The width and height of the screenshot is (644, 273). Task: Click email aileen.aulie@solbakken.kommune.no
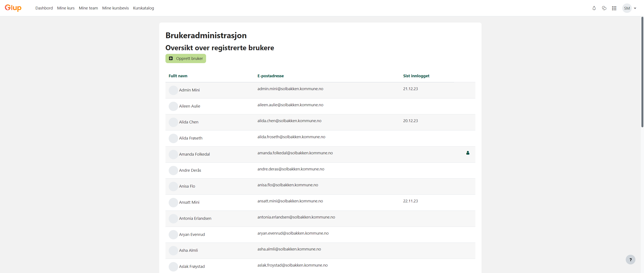[290, 105]
